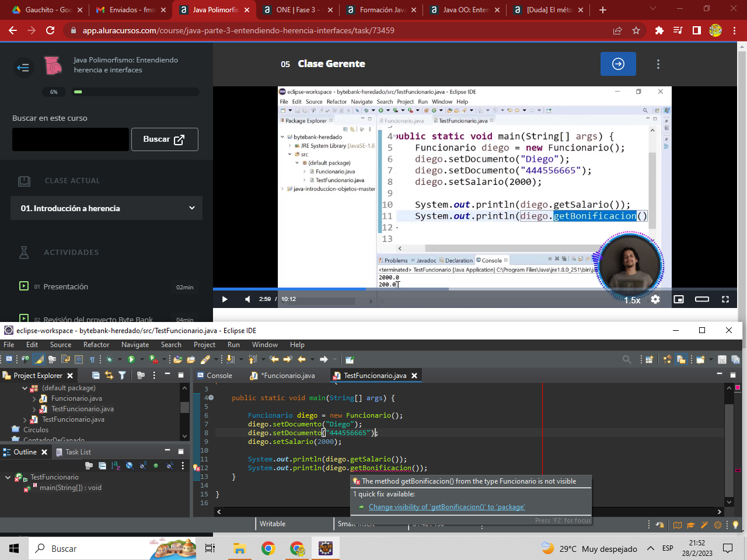Click the green Run button in Eclipse toolbar

pos(131,359)
